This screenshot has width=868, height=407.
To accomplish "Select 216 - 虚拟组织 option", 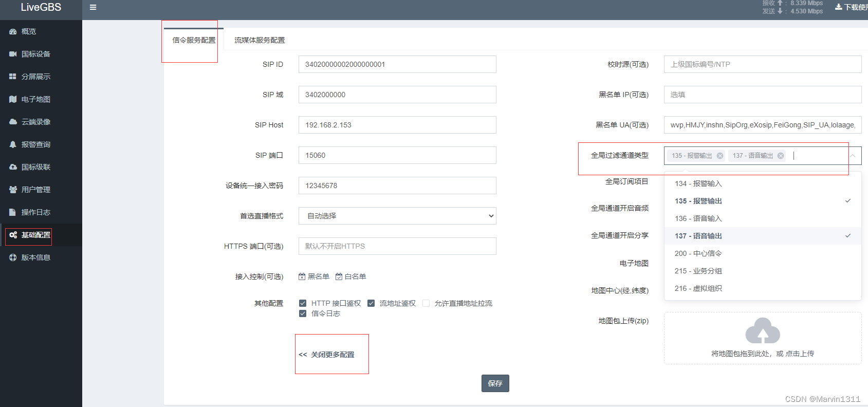I will [763, 288].
